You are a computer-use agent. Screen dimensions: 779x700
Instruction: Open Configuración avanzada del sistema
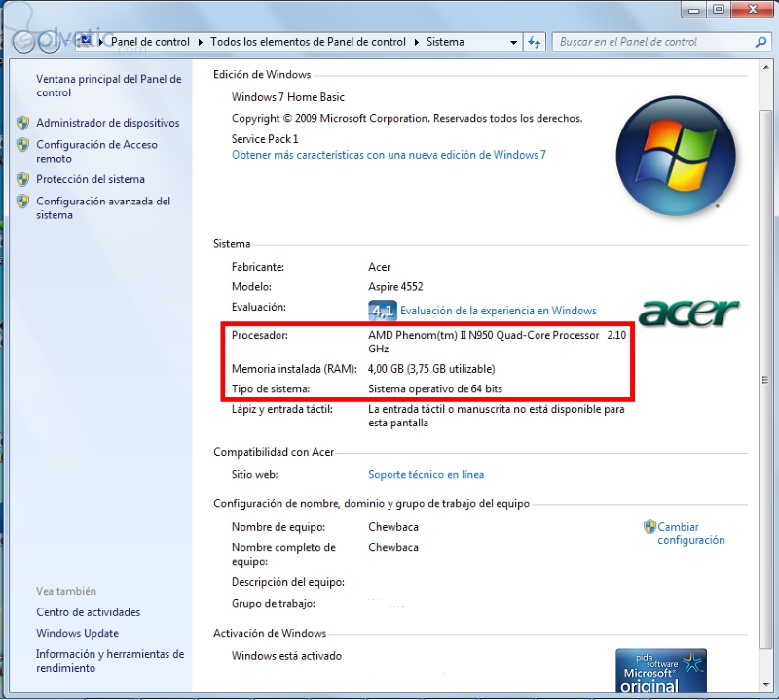click(x=103, y=208)
